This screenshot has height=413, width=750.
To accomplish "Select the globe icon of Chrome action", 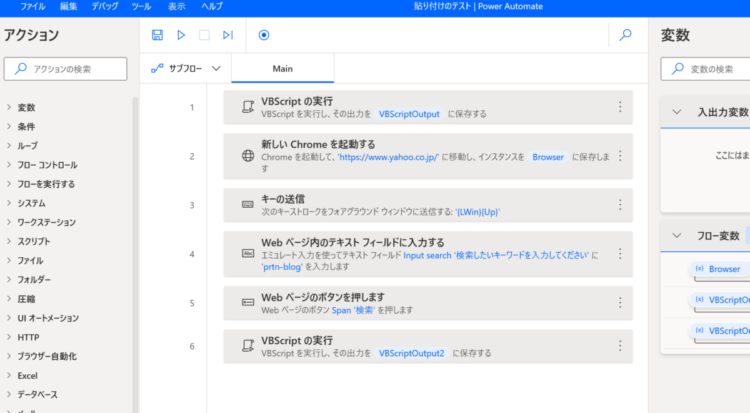I will (248, 156).
